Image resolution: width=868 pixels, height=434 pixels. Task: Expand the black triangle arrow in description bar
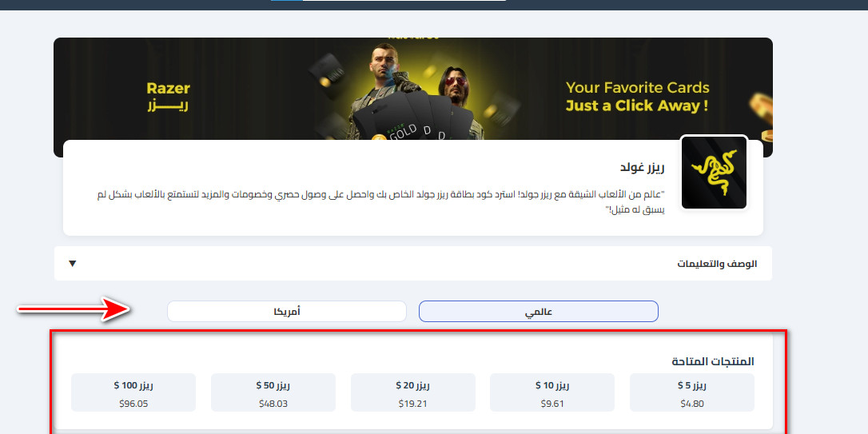coord(72,264)
